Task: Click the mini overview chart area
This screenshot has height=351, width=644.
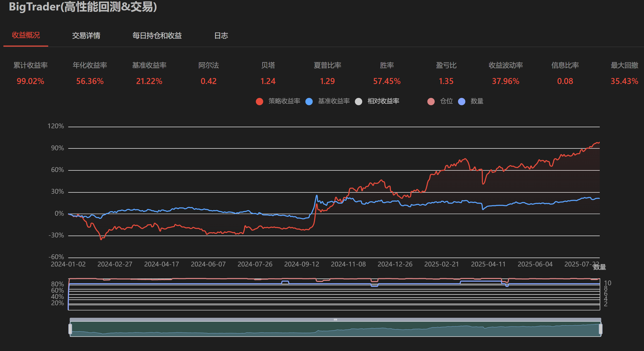Action: pyautogui.click(x=335, y=330)
